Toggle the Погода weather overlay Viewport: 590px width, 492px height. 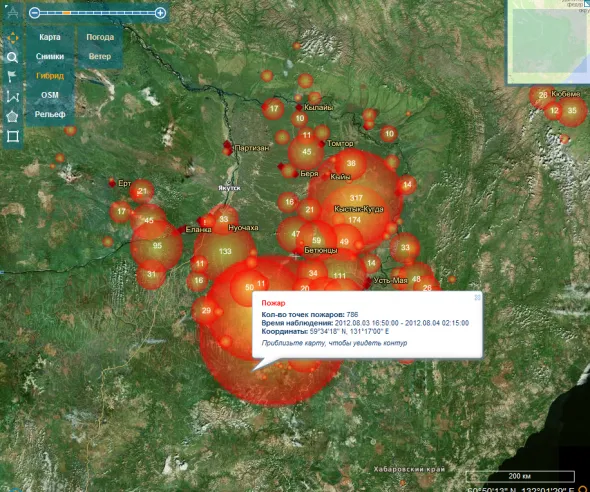100,37
